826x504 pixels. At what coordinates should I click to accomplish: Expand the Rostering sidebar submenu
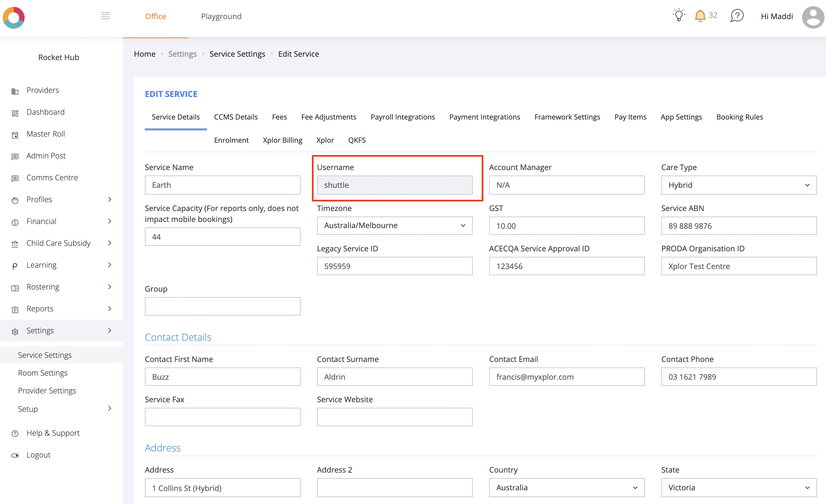click(110, 287)
